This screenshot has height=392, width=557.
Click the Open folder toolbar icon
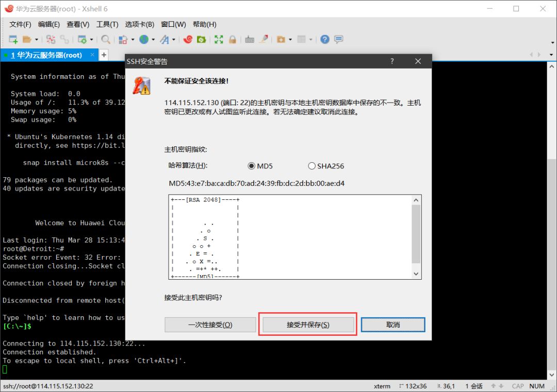pyautogui.click(x=27, y=39)
